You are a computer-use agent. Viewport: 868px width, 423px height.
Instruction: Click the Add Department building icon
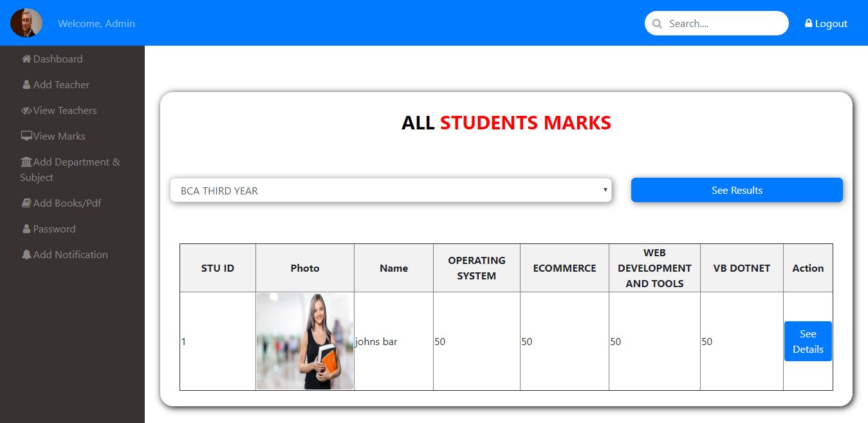26,162
